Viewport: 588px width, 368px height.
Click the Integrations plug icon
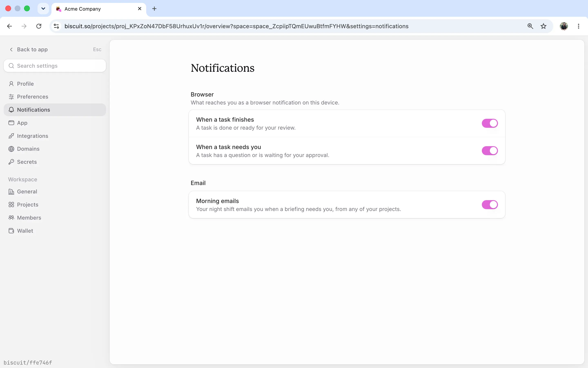coord(11,136)
